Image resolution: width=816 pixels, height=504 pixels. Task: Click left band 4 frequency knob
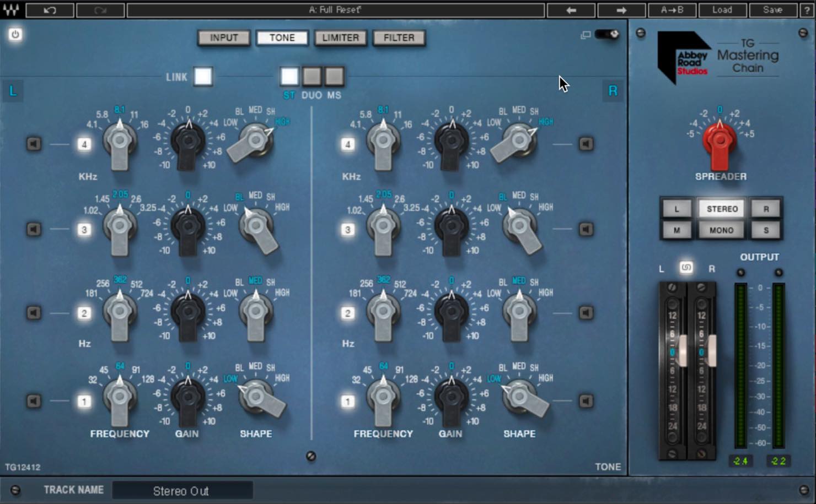click(x=120, y=144)
